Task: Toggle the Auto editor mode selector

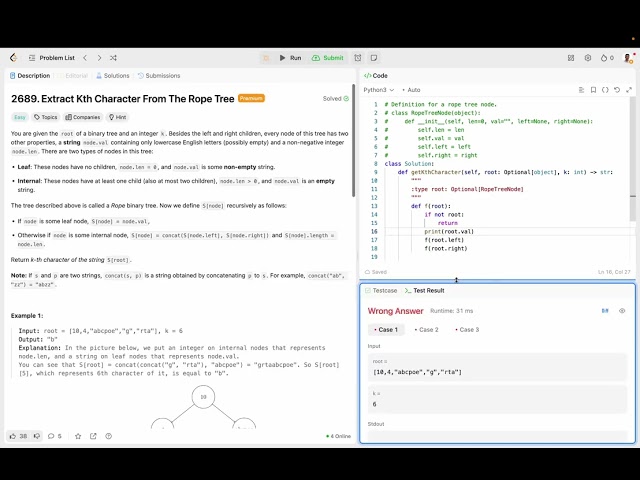Action: pyautogui.click(x=412, y=90)
